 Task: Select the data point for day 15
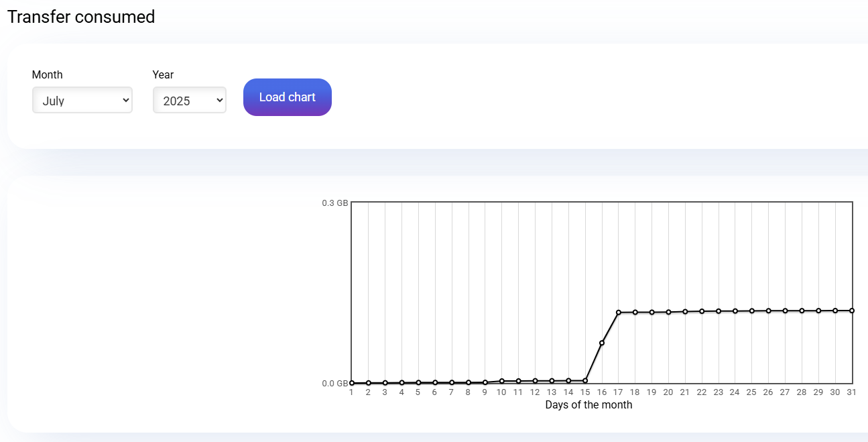pyautogui.click(x=585, y=380)
